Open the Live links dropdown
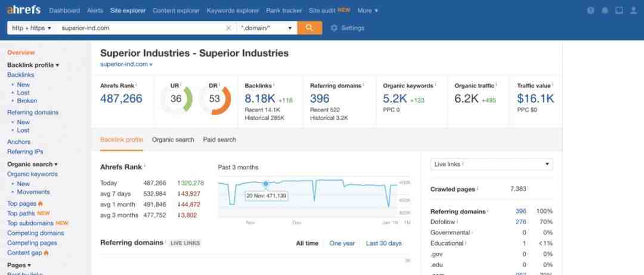644x275 pixels. coord(491,164)
